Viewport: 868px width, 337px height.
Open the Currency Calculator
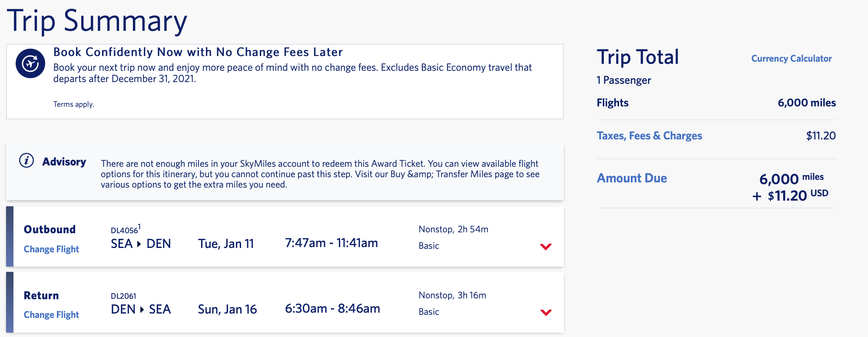[x=791, y=59]
